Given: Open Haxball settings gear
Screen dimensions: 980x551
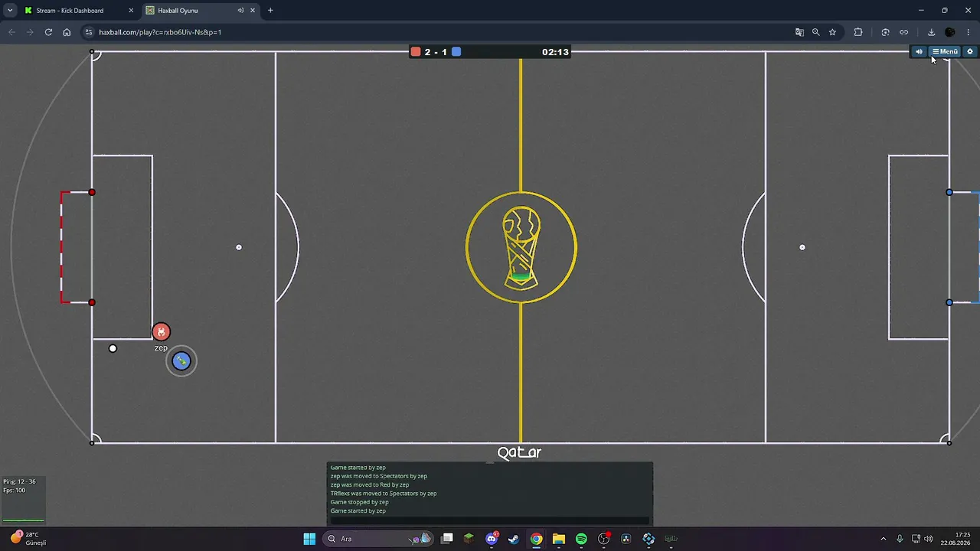Looking at the screenshot, I should click(x=970, y=51).
